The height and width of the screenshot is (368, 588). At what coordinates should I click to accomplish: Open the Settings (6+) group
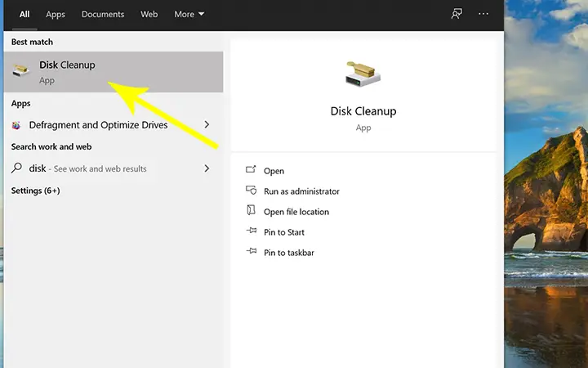(x=36, y=191)
